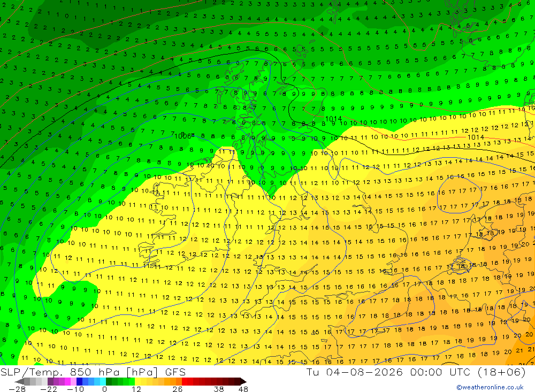Screen dimensions: 535x392
Task: Select the legend value '0'
Action: click(104, 389)
